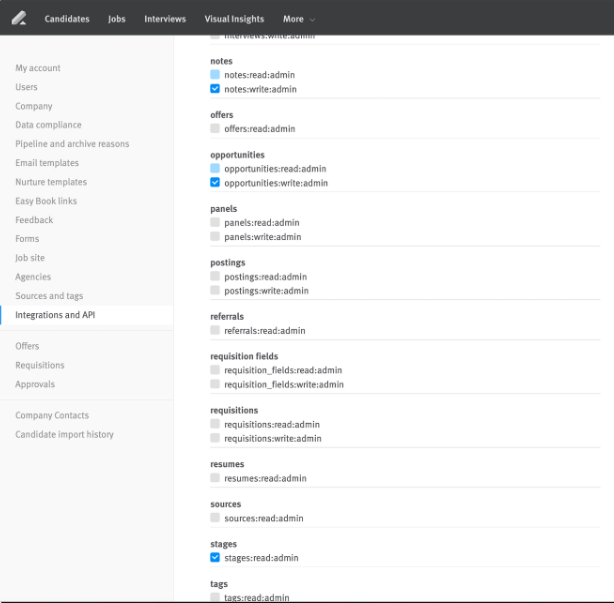The width and height of the screenshot is (614, 603).
Task: Enable postings:read:admin
Action: [x=215, y=276]
